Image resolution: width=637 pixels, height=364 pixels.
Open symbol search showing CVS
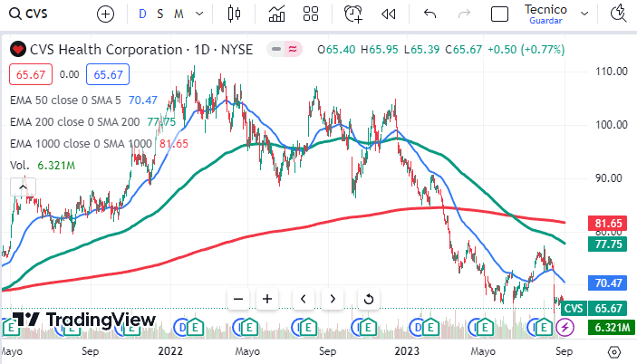(28, 14)
